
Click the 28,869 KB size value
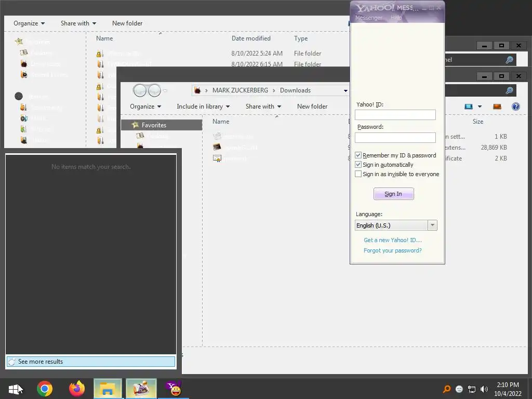coord(494,147)
